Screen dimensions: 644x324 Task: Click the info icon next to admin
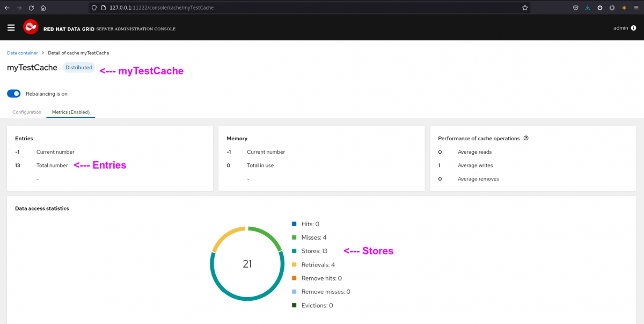tap(633, 28)
